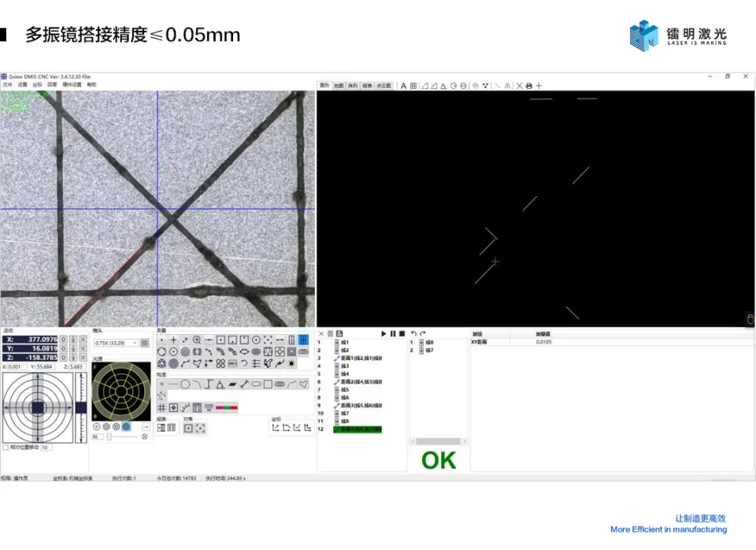Select program step 3 distance row
This screenshot has width=756, height=550.
pyautogui.click(x=358, y=358)
